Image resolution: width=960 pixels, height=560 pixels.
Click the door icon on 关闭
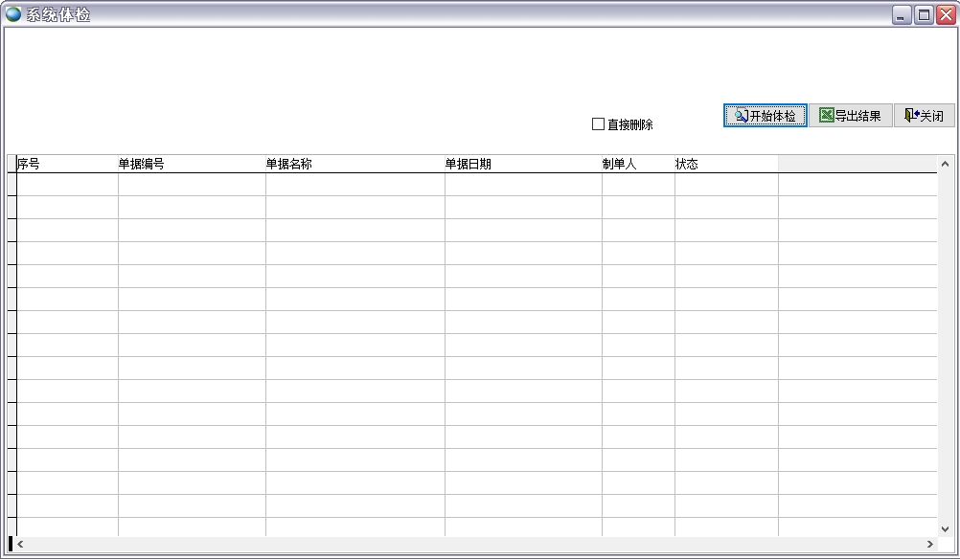pos(911,116)
